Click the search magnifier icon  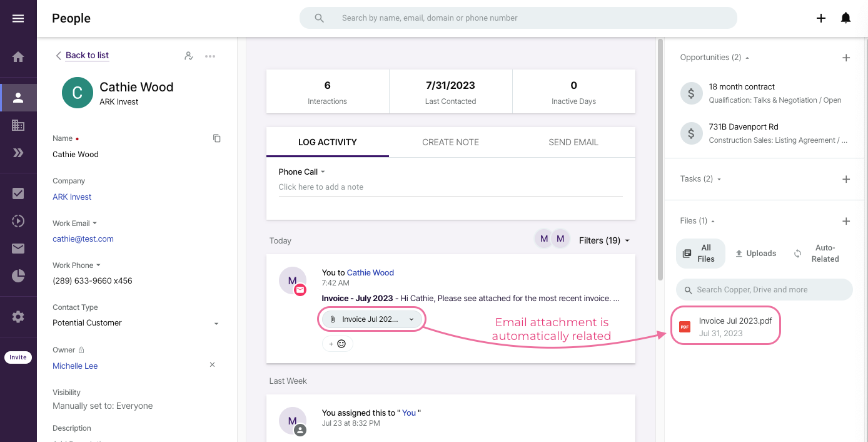[x=319, y=18]
